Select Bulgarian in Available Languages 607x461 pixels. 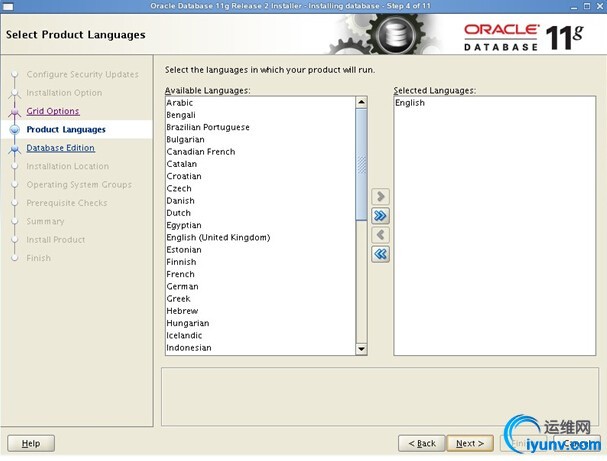point(260,139)
